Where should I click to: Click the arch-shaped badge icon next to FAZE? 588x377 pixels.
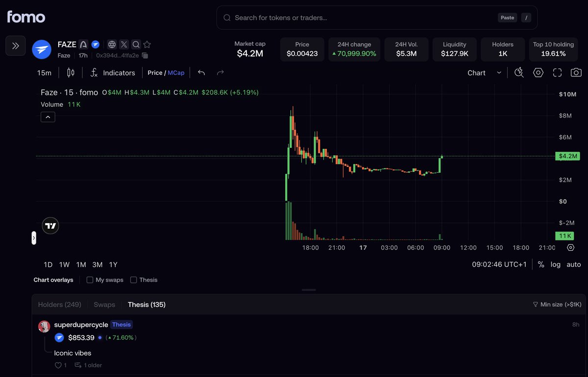(x=84, y=45)
